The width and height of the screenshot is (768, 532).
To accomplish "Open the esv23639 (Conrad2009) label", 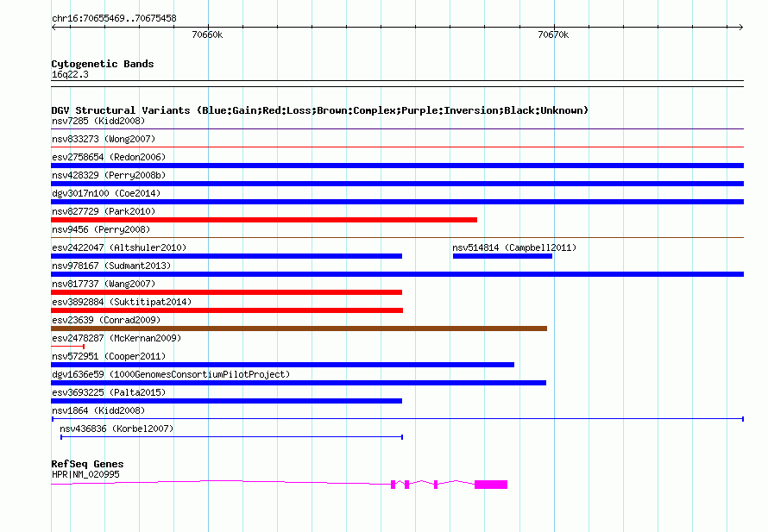I will [106, 320].
